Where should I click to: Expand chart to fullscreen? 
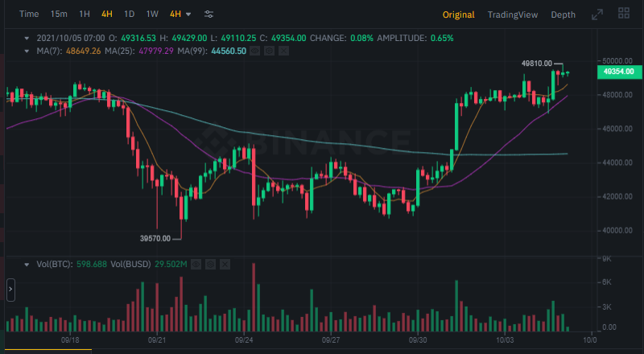click(597, 14)
